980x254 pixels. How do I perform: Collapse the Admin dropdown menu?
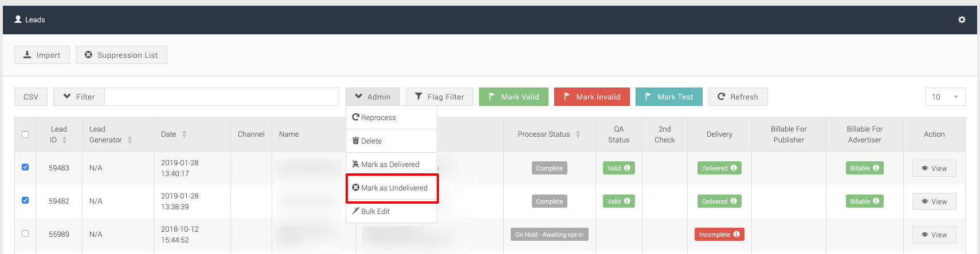[373, 97]
